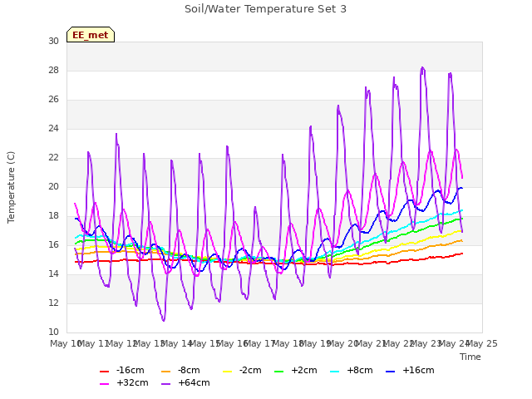Click the blue +16cm legend color swatch
Image resolution: width=532 pixels, height=399 pixels.
[x=391, y=372]
